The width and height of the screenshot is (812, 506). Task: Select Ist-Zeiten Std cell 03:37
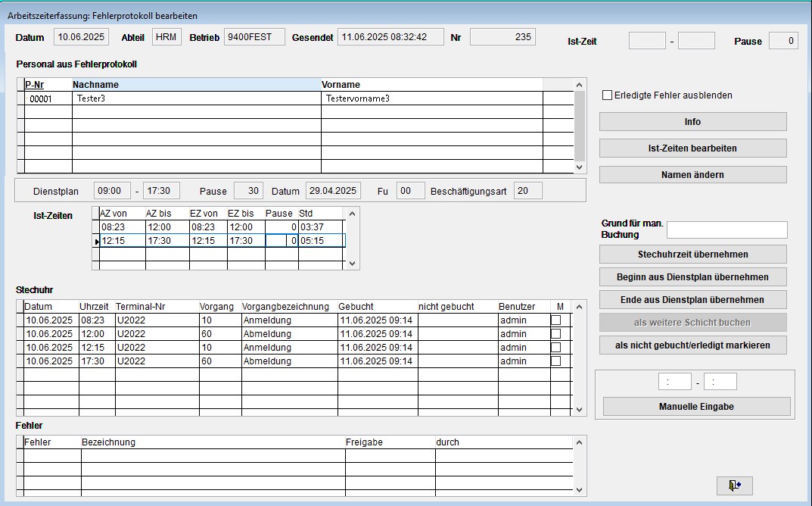click(x=321, y=227)
